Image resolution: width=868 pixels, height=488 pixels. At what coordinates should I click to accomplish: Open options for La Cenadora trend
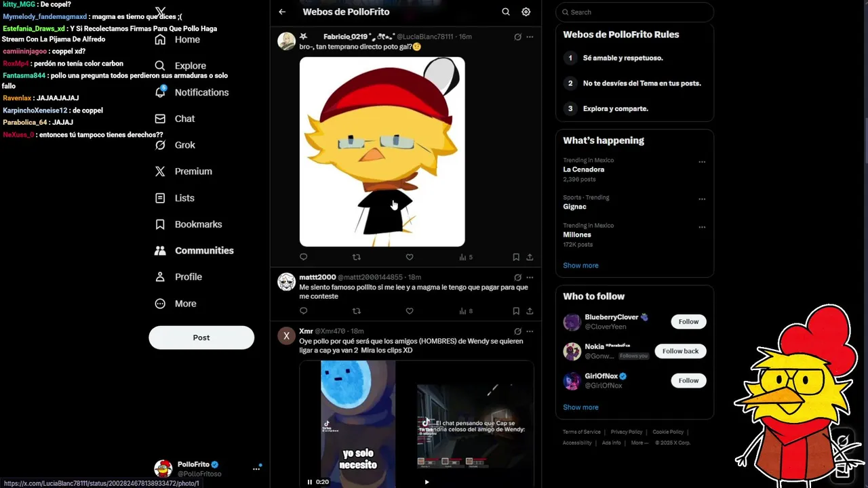(x=702, y=162)
